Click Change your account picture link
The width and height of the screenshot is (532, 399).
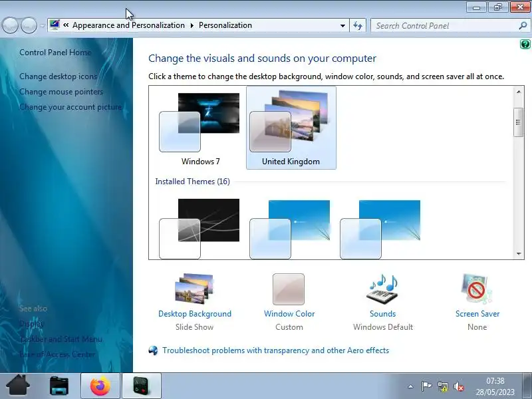[x=70, y=107]
